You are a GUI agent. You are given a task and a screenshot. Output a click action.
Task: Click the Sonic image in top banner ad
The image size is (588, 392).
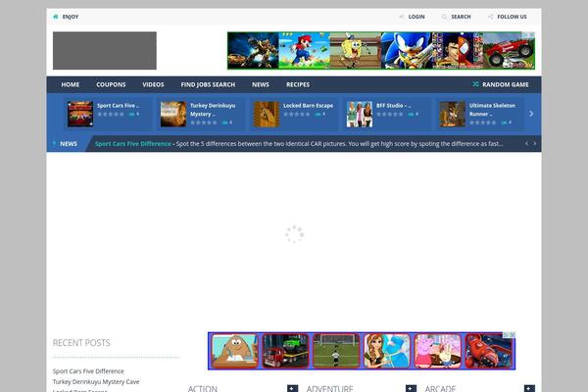407,51
